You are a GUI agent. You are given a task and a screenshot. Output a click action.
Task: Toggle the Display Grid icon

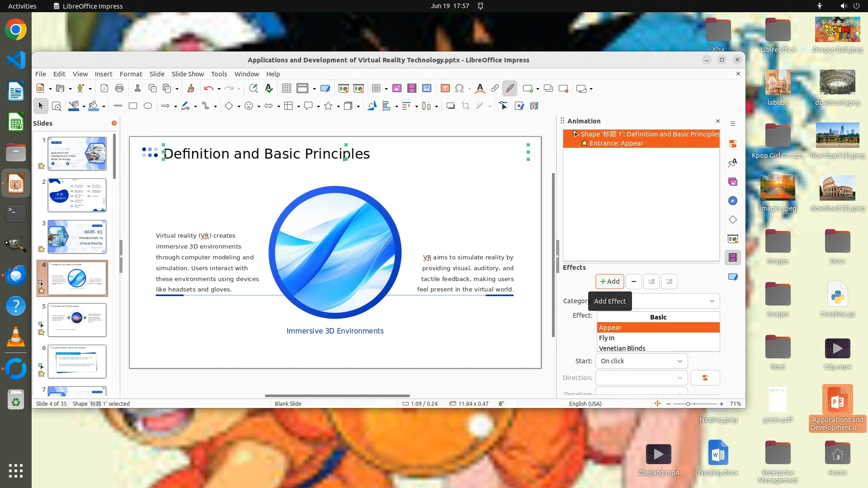click(x=286, y=89)
